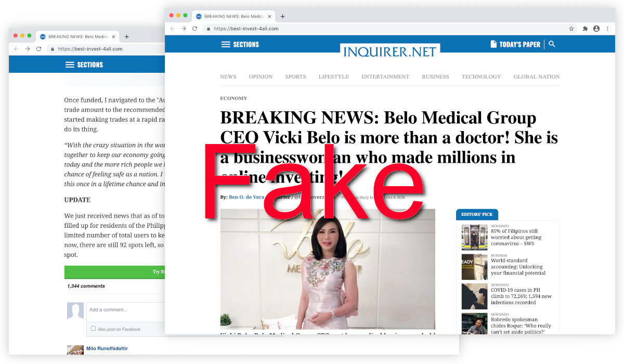Screen dimensions: 624x364
Task: Open the browser Extensions puzzle icon
Action: (x=584, y=29)
